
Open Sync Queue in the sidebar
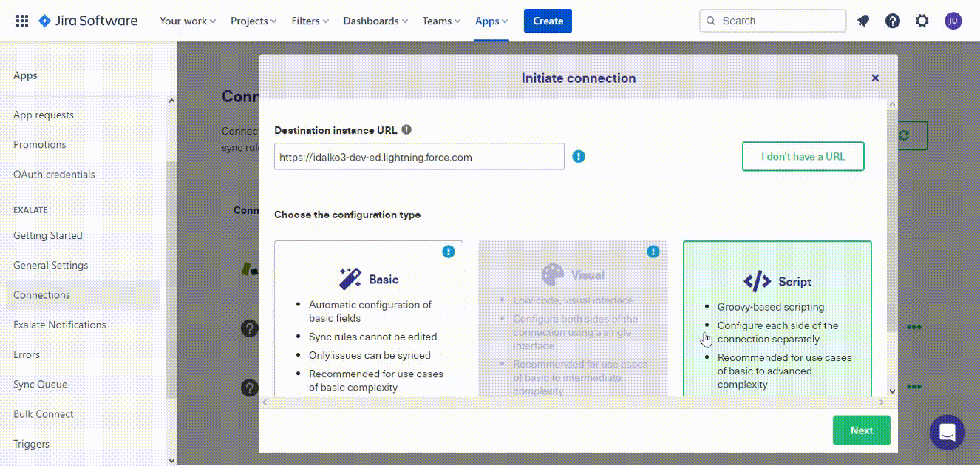pyautogui.click(x=40, y=384)
